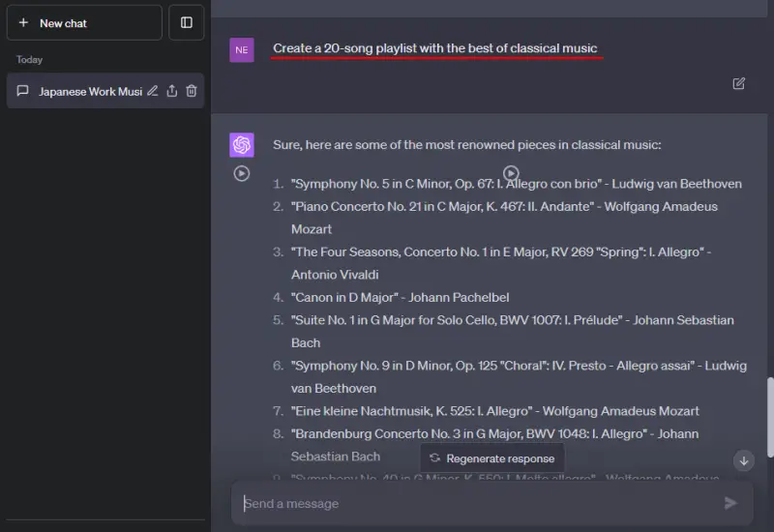
Task: Click the ChatGPT logo avatar
Action: 242,145
